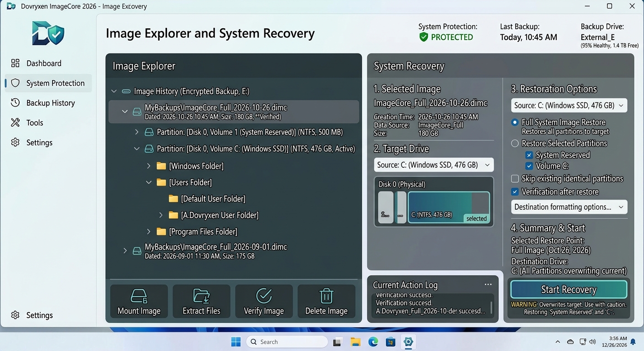Image resolution: width=644 pixels, height=351 pixels.
Task: Click the "External_E" backup drive name
Action: [598, 37]
